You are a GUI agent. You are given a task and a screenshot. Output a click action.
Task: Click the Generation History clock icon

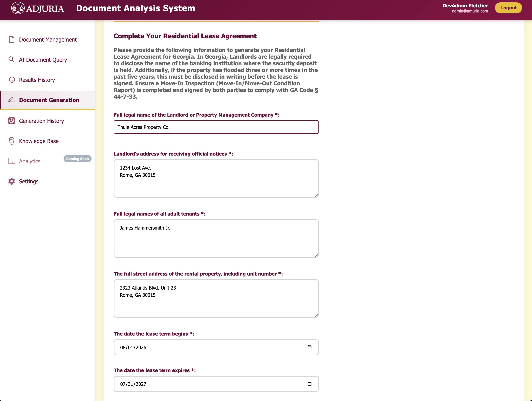(12, 121)
